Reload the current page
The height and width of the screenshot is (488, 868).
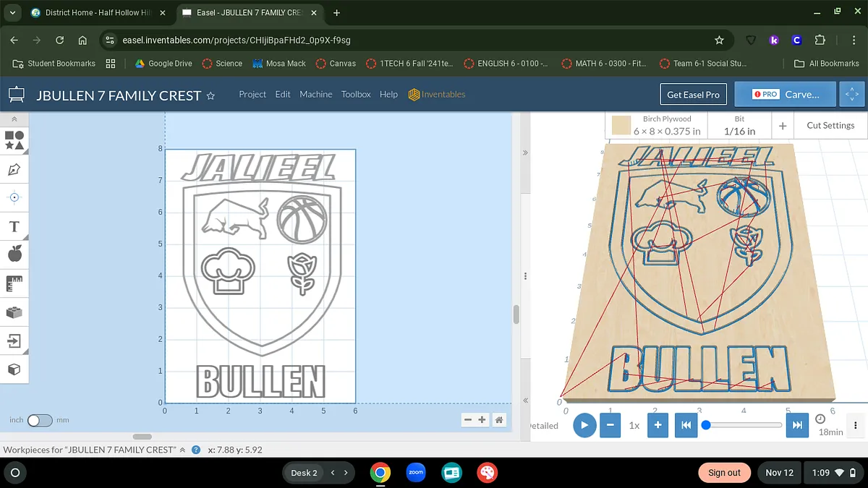60,40
